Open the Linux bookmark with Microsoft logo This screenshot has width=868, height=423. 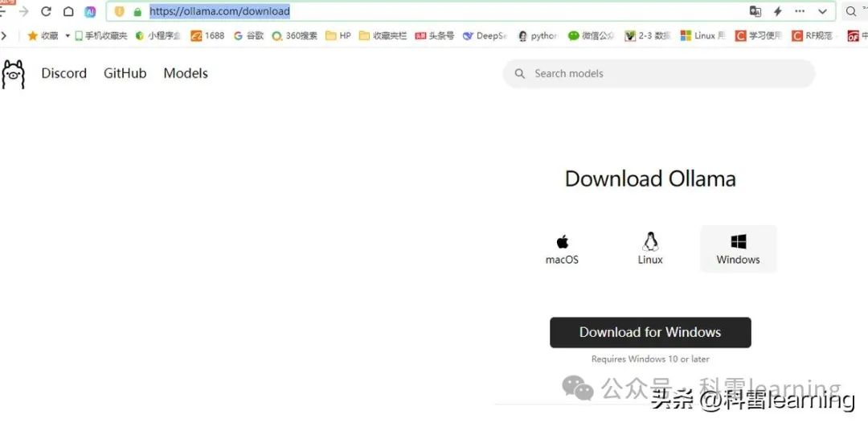click(x=703, y=35)
